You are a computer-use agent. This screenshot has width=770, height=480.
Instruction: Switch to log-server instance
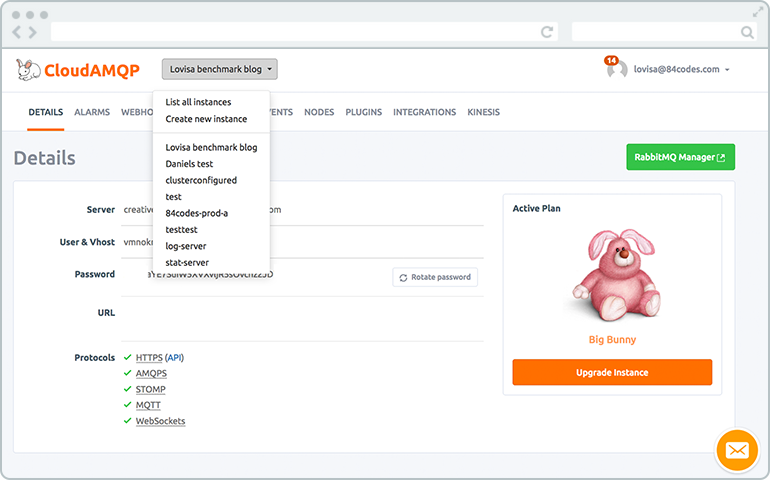click(186, 246)
